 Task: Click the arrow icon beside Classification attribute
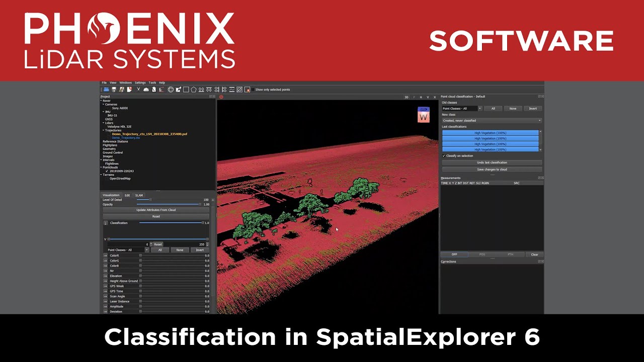click(x=106, y=223)
